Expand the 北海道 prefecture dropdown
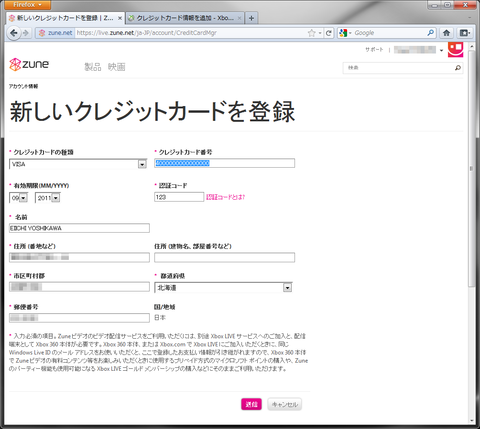 tap(287, 288)
